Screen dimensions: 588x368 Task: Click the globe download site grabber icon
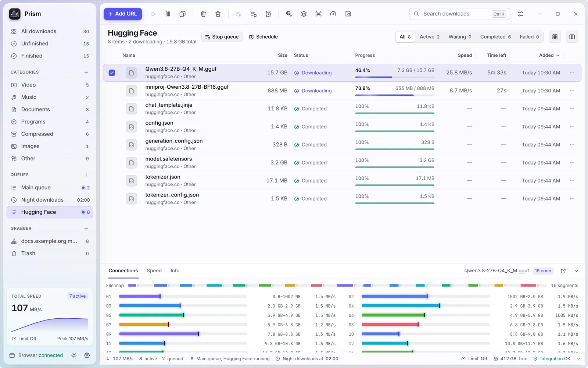(289, 14)
